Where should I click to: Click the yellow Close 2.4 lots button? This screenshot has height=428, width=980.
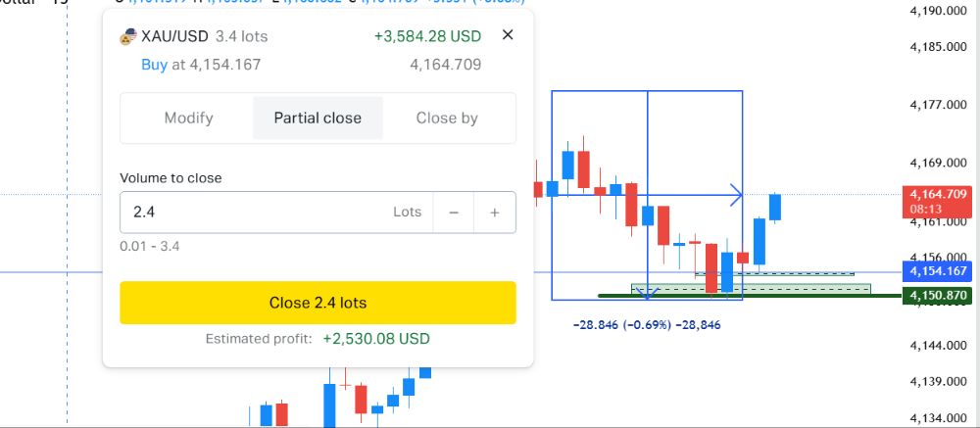pyautogui.click(x=318, y=303)
